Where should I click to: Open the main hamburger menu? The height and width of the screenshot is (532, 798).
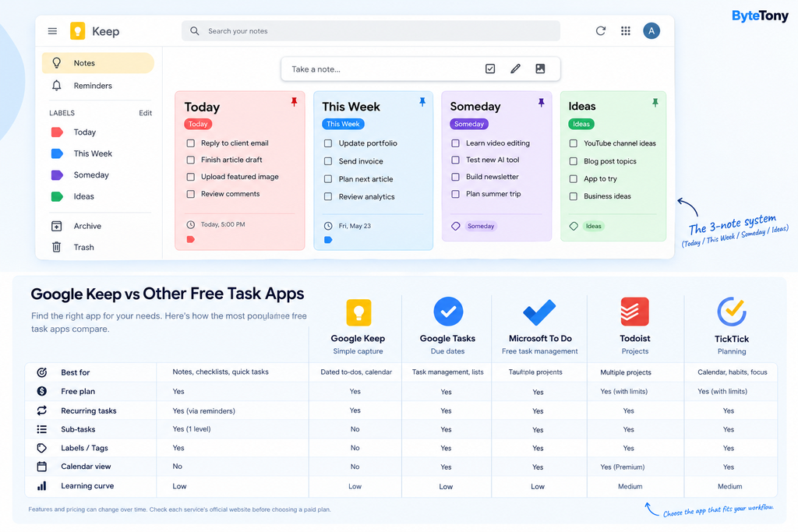click(x=52, y=31)
